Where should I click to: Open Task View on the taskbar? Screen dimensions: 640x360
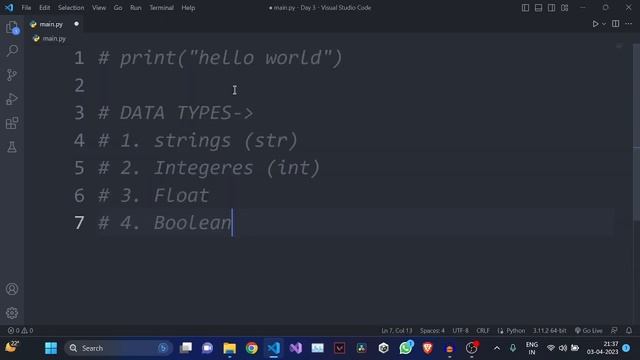(x=186, y=348)
